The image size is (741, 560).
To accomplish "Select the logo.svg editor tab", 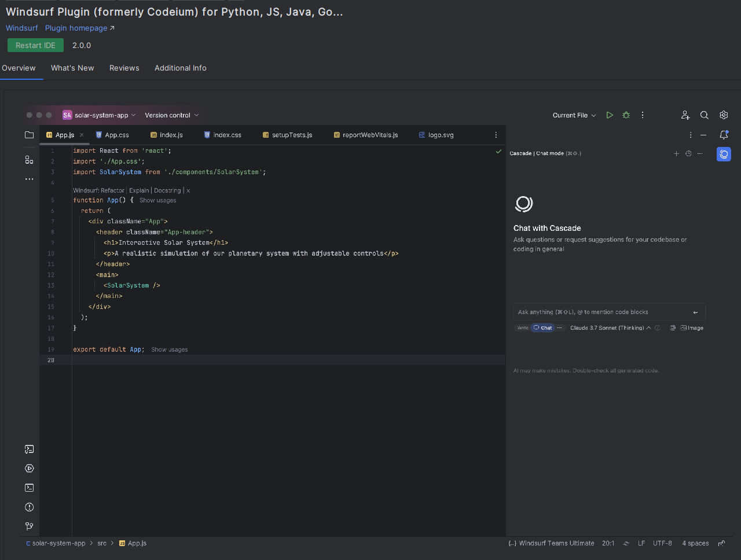I will pos(436,135).
